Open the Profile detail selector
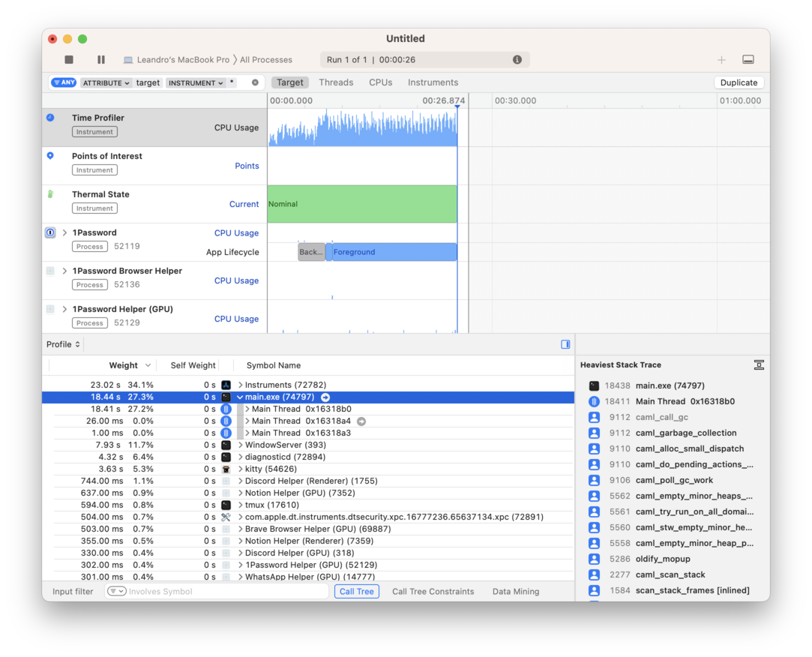812x657 pixels. pos(63,344)
